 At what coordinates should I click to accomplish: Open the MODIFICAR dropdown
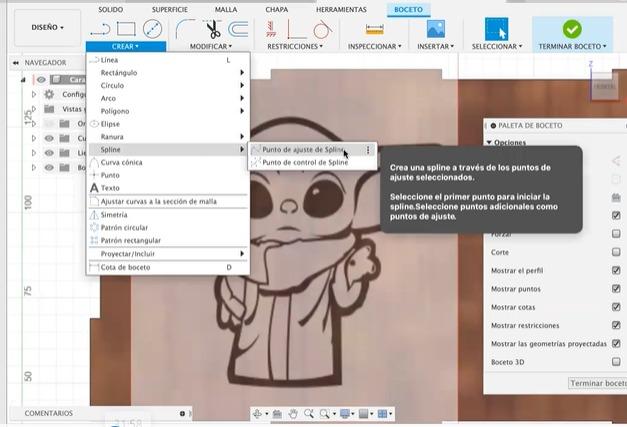coord(211,46)
